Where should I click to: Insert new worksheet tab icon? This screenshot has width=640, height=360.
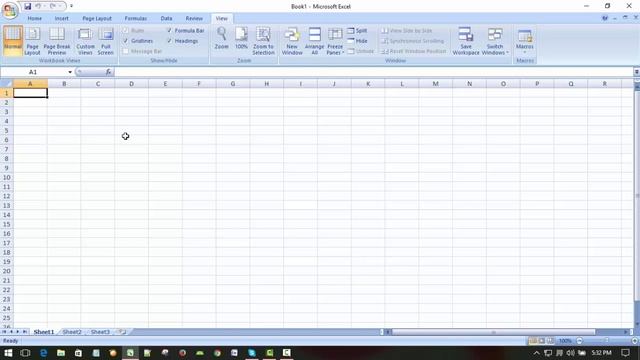coord(122,332)
